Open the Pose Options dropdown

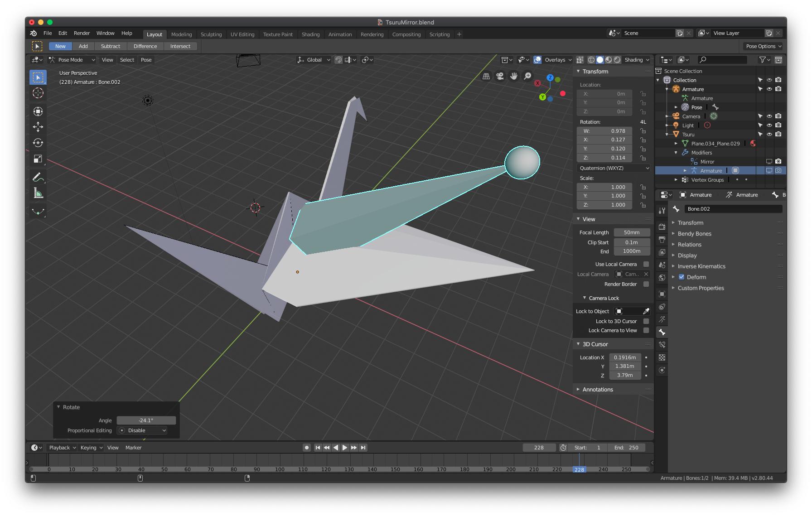pyautogui.click(x=764, y=46)
